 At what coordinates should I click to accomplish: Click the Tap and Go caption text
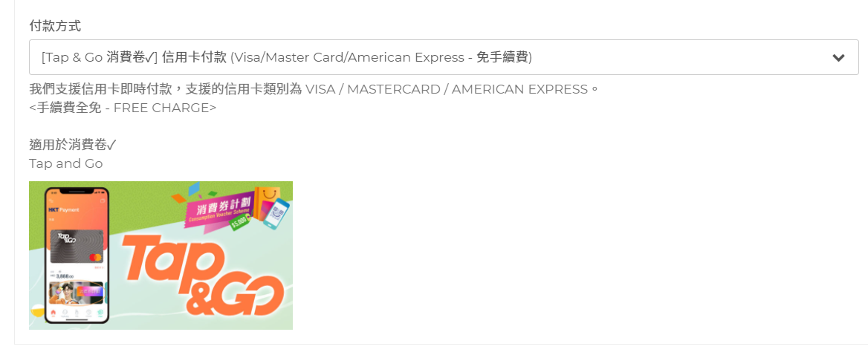[66, 164]
